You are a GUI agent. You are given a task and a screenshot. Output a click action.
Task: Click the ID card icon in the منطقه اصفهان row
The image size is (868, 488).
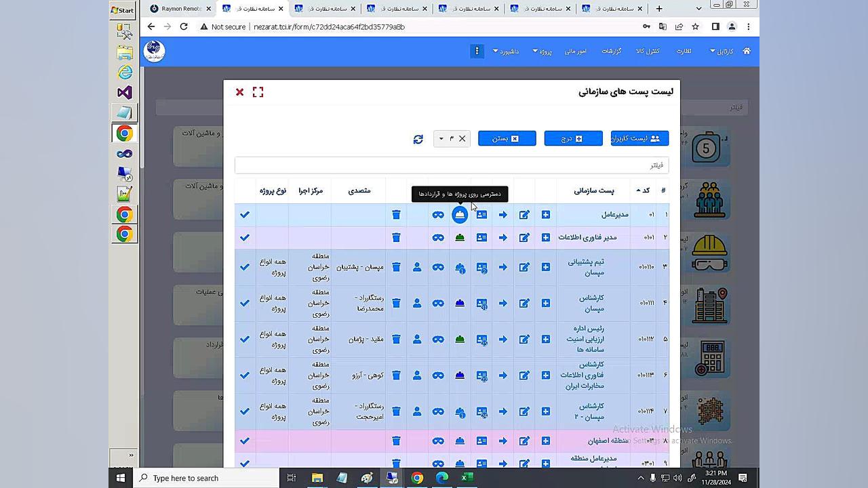tap(481, 441)
